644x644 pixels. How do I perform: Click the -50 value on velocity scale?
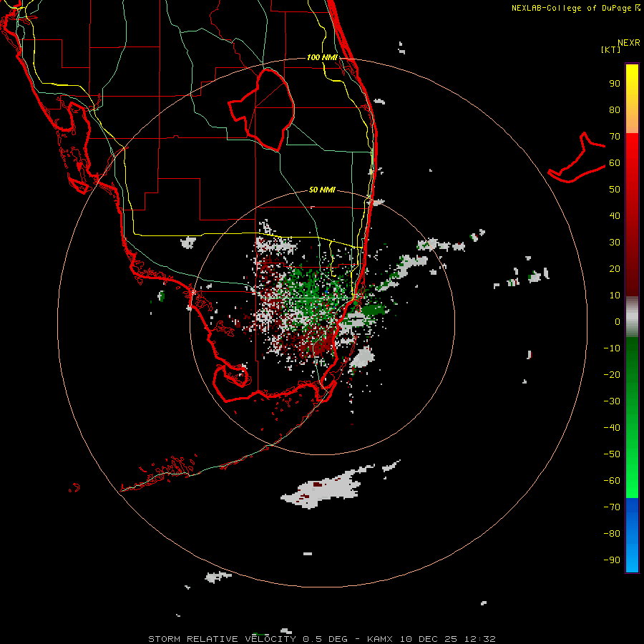pyautogui.click(x=612, y=454)
